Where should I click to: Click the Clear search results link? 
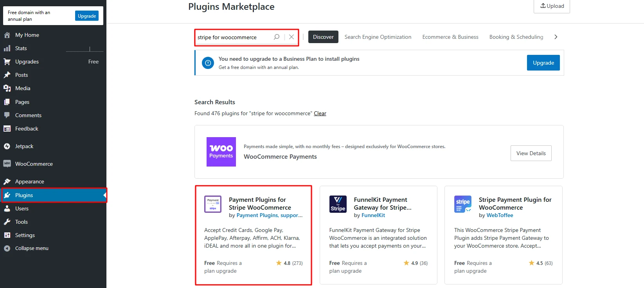pos(320,113)
